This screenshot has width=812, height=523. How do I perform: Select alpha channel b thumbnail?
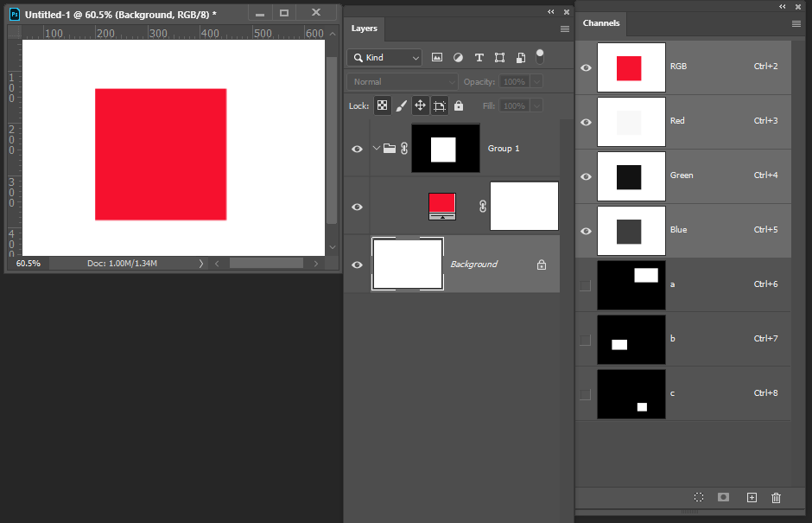[631, 340]
